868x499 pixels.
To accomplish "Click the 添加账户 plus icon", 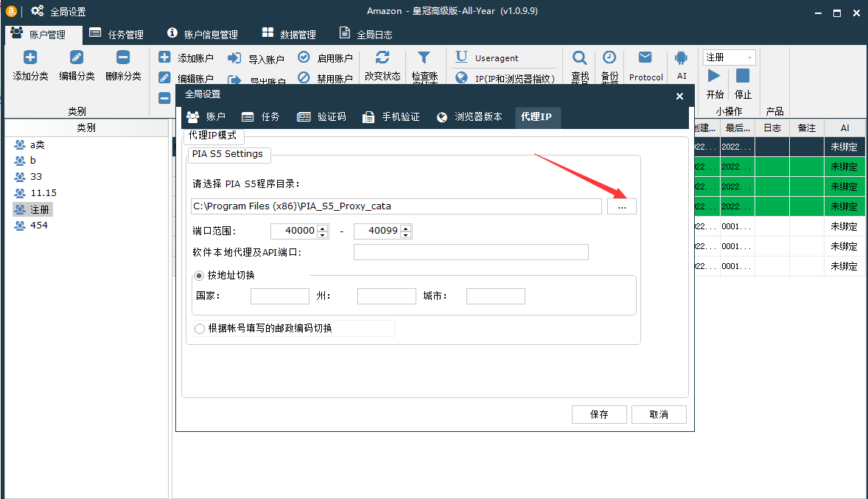I will [164, 57].
